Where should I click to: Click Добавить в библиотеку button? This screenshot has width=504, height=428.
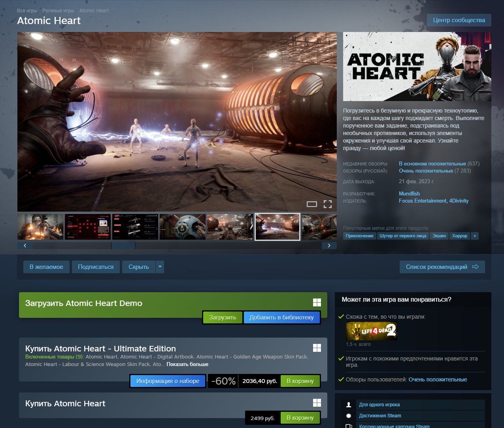coord(281,317)
